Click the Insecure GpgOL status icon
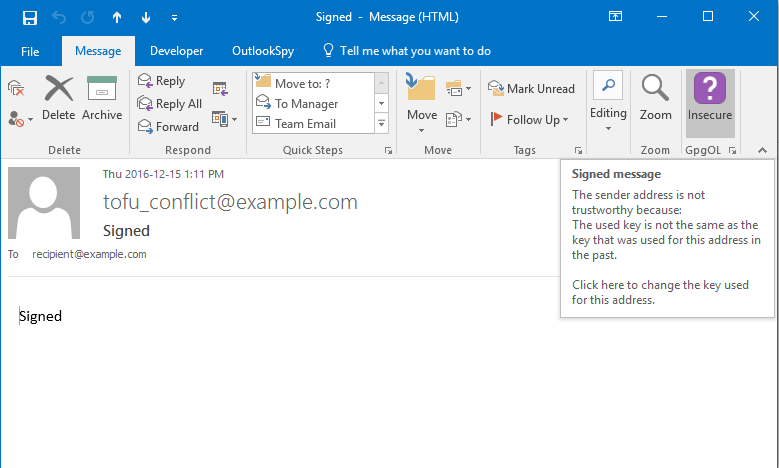The image size is (779, 468). point(710,97)
